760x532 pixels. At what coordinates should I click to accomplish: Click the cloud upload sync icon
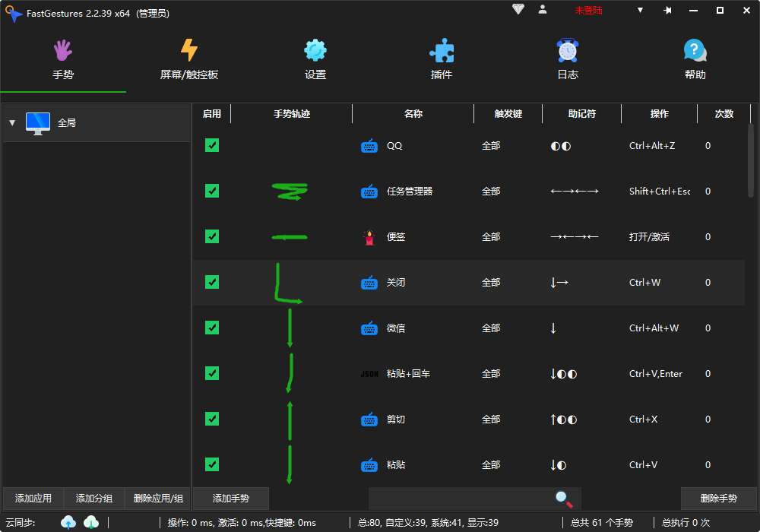click(68, 522)
